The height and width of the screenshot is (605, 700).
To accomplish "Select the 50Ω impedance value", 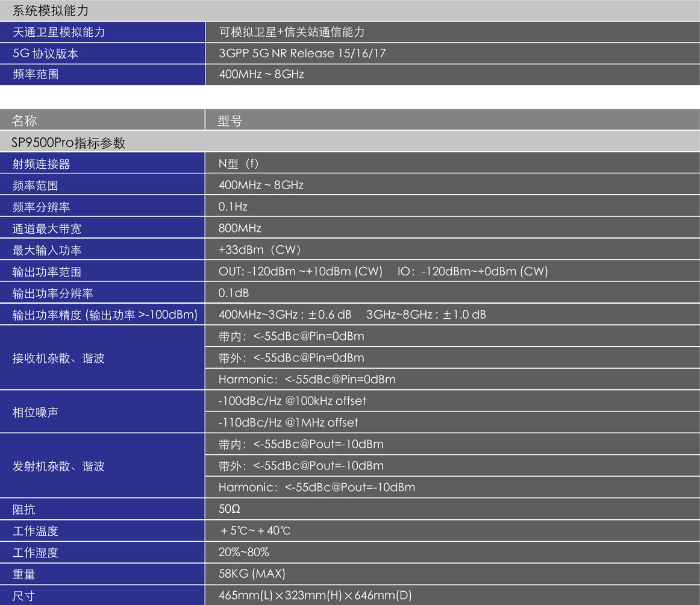I will point(230,509).
